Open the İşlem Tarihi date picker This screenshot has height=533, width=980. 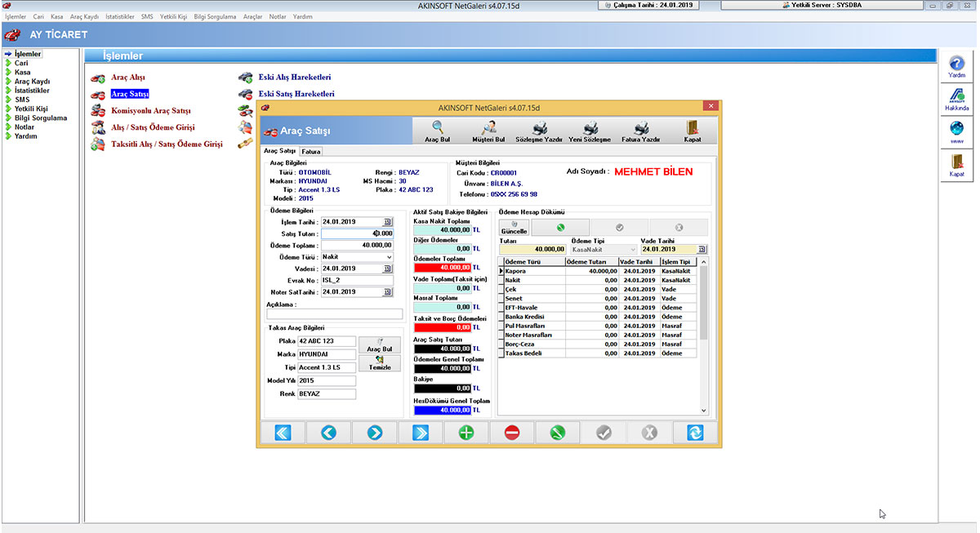(387, 222)
